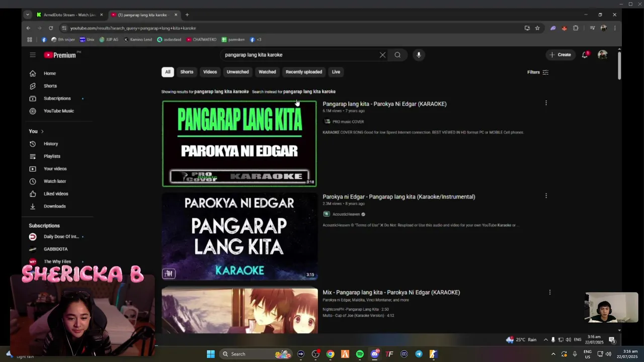Show hidden system tray icons

[x=553, y=354]
